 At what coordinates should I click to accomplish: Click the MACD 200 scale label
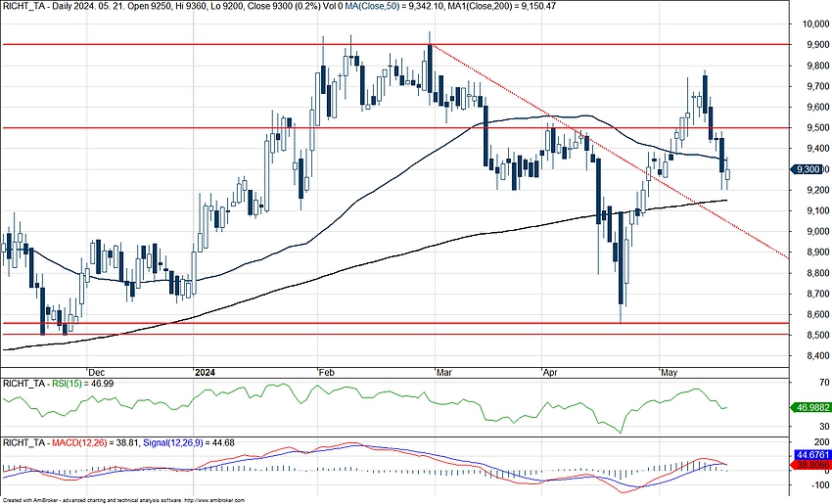coord(822,442)
